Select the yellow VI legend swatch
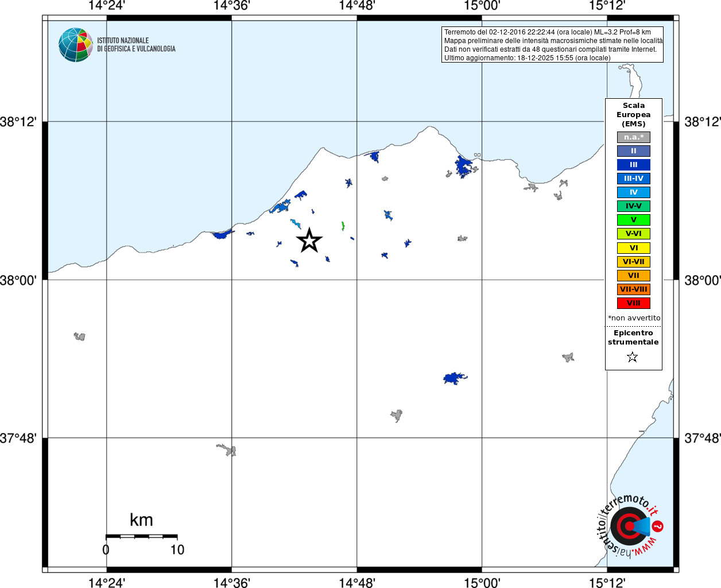The width and height of the screenshot is (721, 588). point(634,248)
